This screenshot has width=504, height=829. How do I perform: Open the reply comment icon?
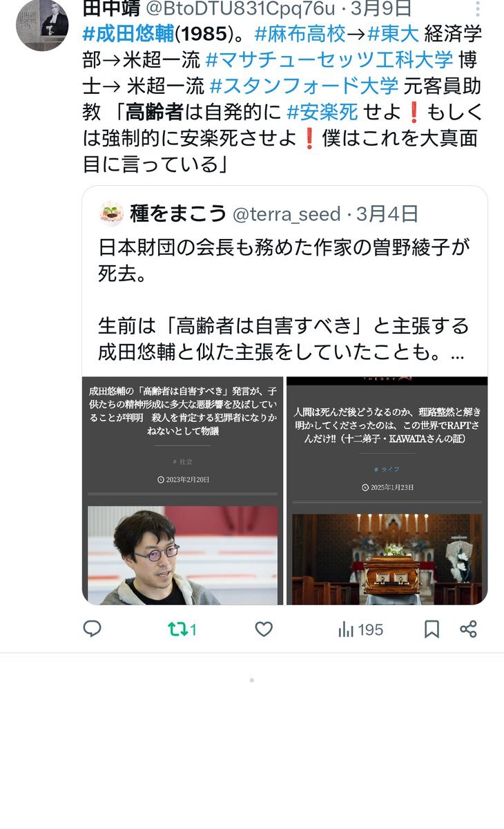(x=92, y=629)
